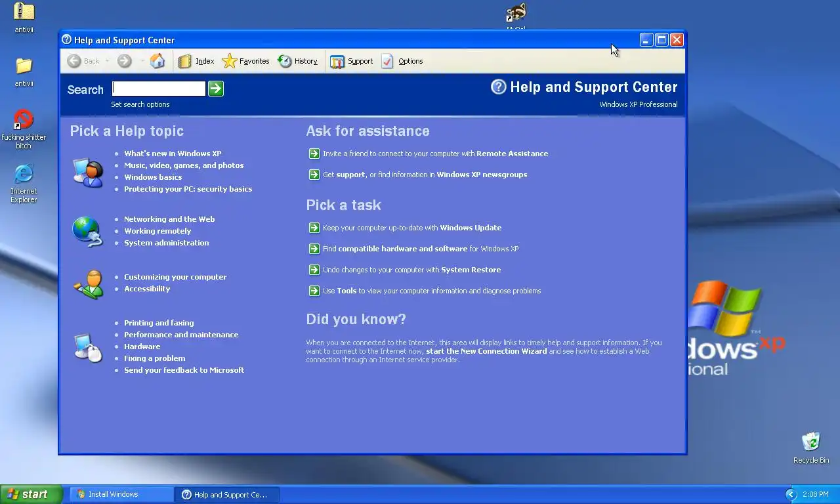Open the Index toolbar button
Viewport: 840px width, 504px height.
196,61
